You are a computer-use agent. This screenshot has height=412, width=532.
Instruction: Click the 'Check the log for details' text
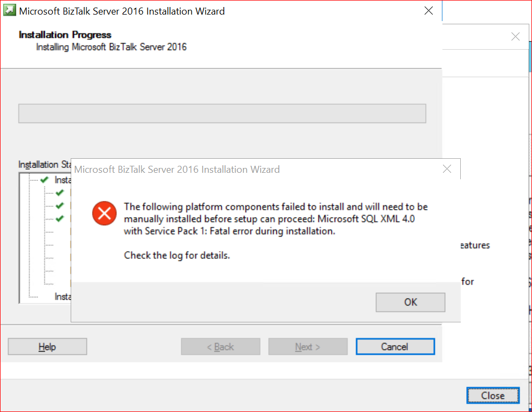click(177, 255)
